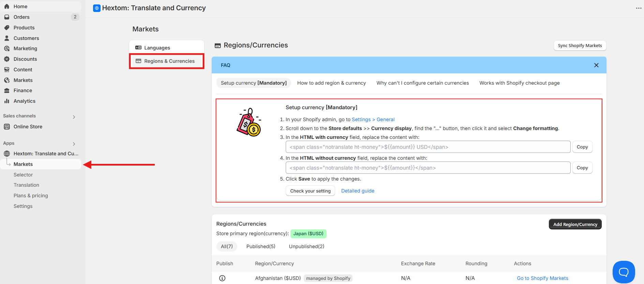Image resolution: width=644 pixels, height=284 pixels.
Task: Expand the Apps section chevron
Action: click(74, 144)
